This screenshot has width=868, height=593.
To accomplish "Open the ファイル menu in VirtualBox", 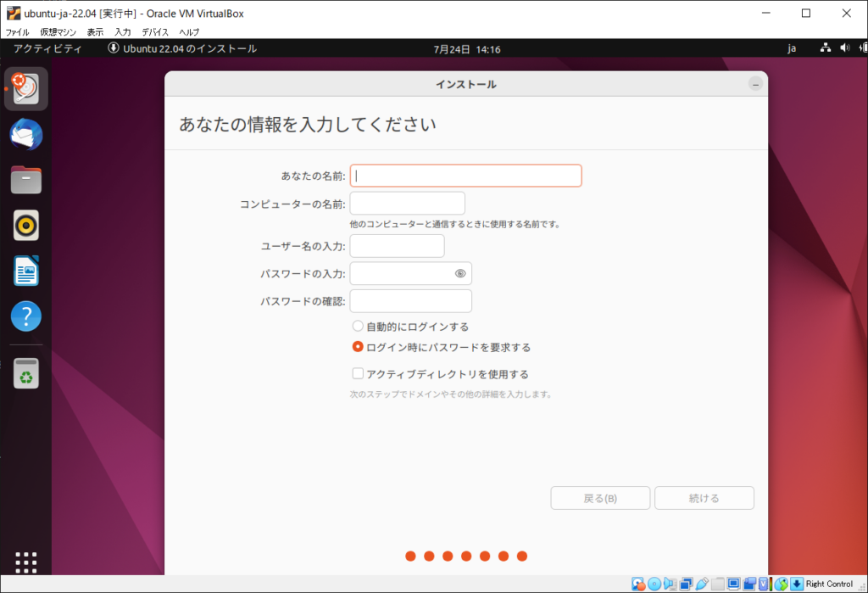I will point(17,32).
